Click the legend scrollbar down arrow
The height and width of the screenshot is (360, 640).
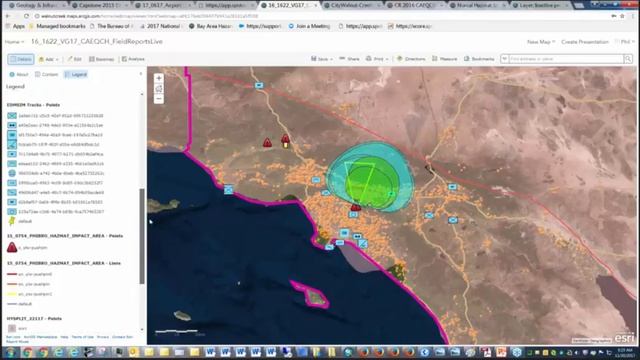142,329
